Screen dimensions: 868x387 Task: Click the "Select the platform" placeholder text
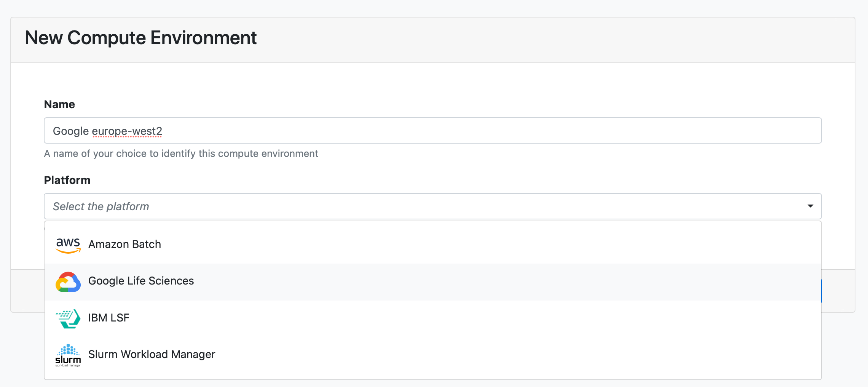click(x=101, y=206)
